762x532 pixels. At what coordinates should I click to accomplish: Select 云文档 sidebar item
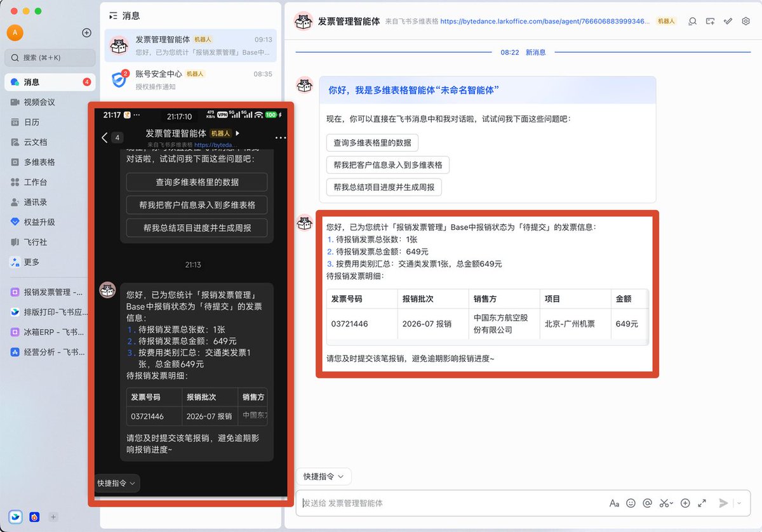[36, 142]
